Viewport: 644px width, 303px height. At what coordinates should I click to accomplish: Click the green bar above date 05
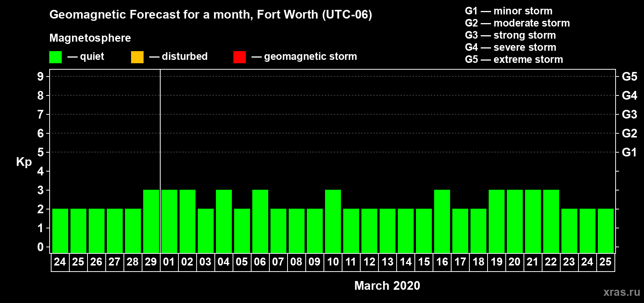coord(242,231)
